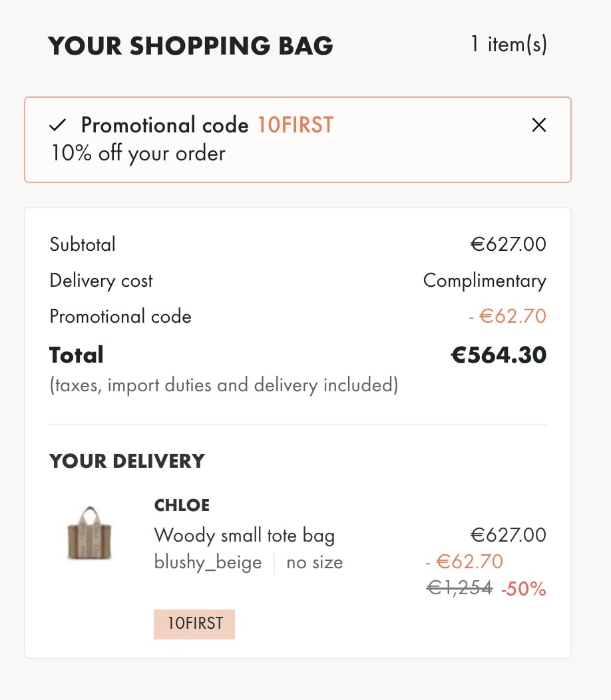
Task: Click the Complimentary delivery cost value
Action: tap(484, 281)
